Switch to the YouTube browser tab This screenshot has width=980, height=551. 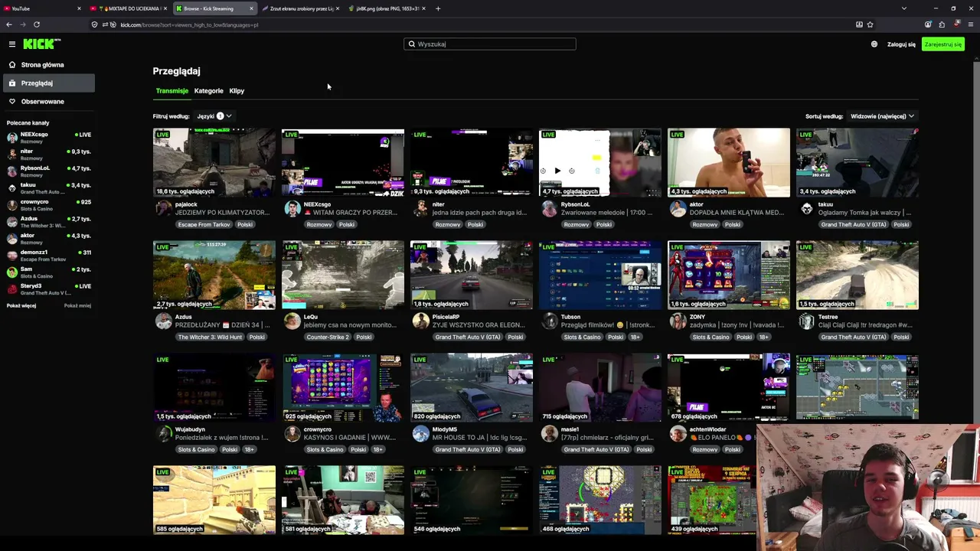pos(41,8)
